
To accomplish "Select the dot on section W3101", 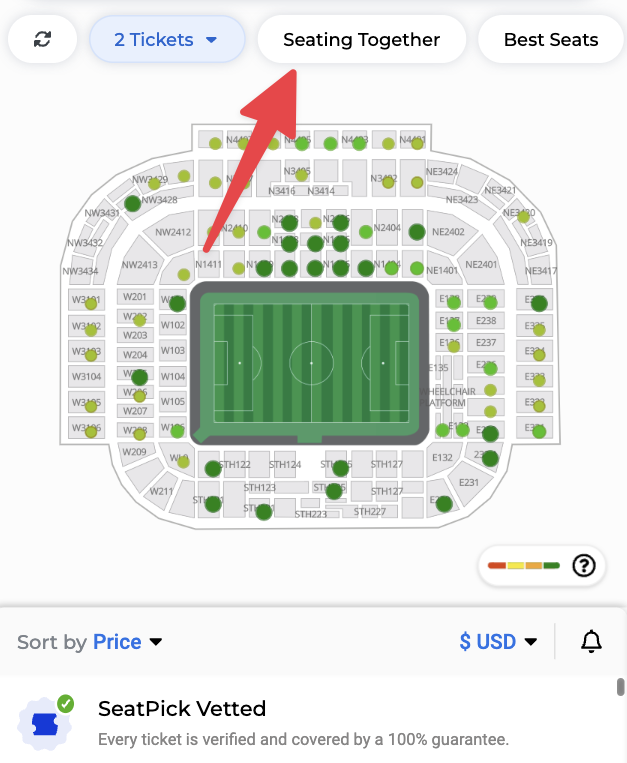I will pyautogui.click(x=91, y=304).
